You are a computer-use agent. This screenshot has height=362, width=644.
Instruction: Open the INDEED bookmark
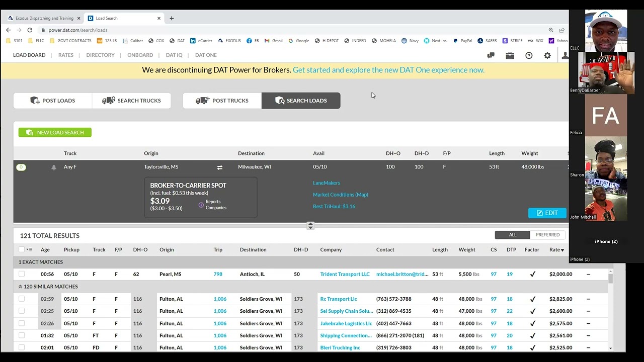point(355,41)
